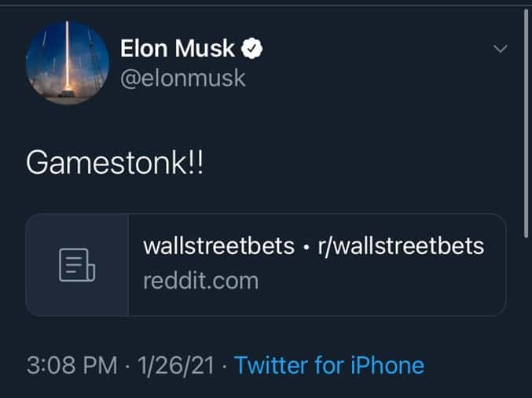Open the @elonmusk handle
This screenshot has height=398, width=532.
(x=182, y=78)
